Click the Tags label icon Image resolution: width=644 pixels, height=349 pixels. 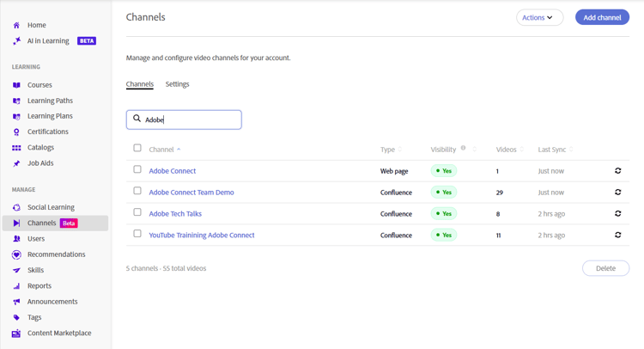tap(16, 317)
